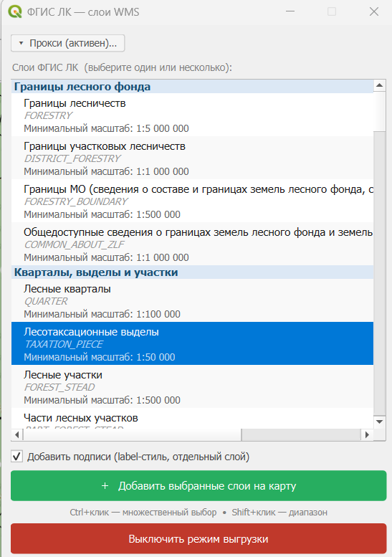Screen dimensions: 392x557
Task: Select the Части лесных участков layer
Action: [193, 419]
